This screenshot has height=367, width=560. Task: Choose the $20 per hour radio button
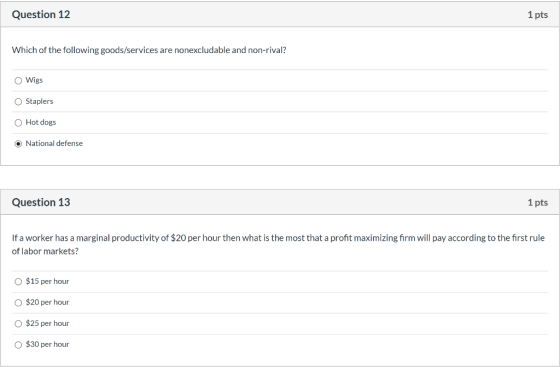18,303
